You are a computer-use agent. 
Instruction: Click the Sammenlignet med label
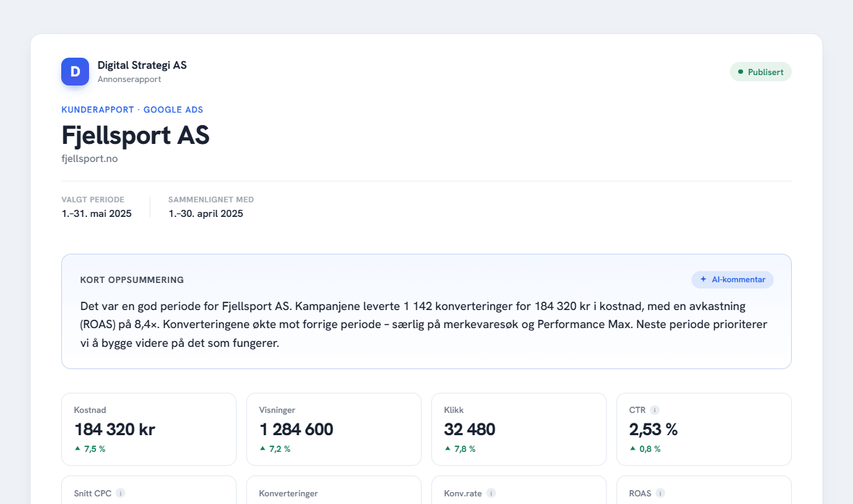(211, 200)
